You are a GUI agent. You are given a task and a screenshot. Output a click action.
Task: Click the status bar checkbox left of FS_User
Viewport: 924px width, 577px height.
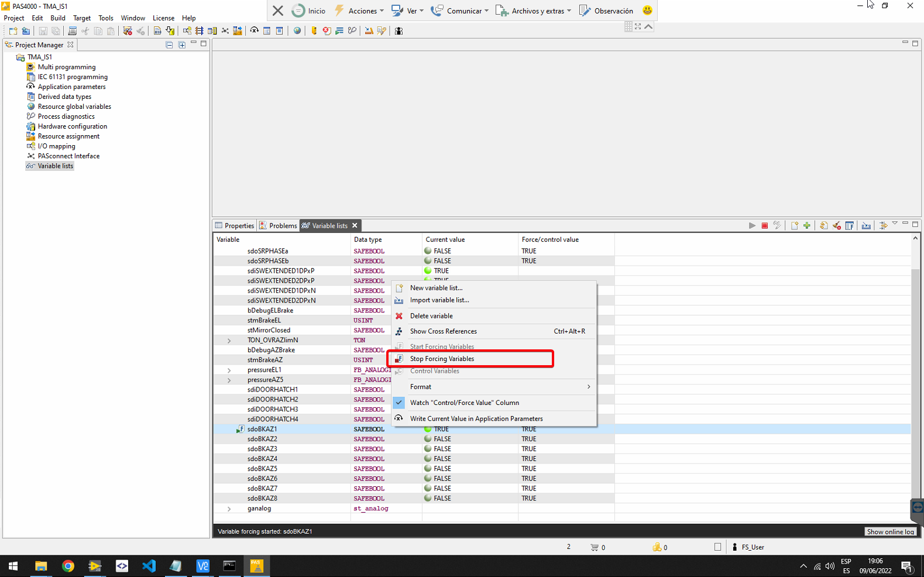[717, 547]
